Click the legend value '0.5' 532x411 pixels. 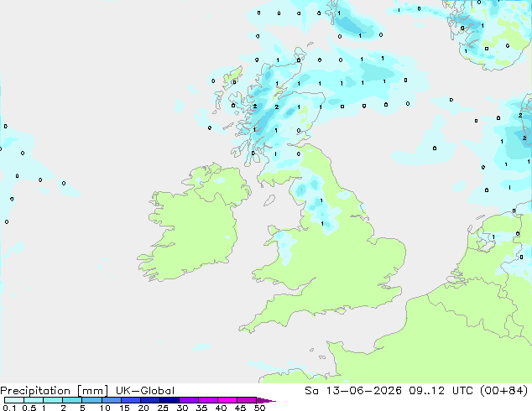pyautogui.click(x=29, y=408)
